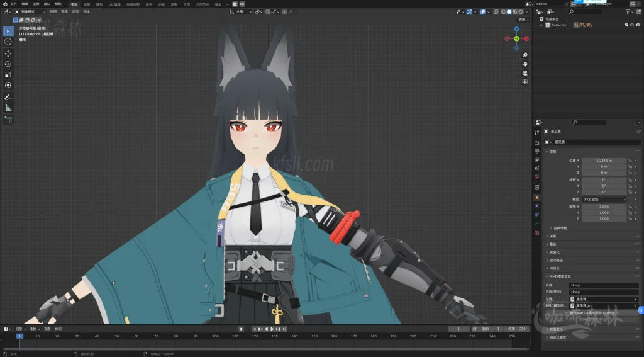Select the Transform tool
Viewport: 644px width, 357px height.
pyautogui.click(x=8, y=85)
